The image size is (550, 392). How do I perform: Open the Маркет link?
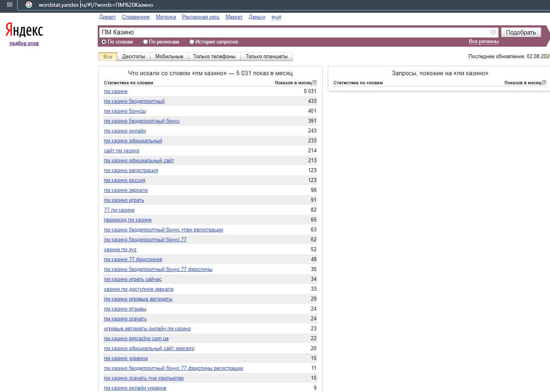[234, 17]
